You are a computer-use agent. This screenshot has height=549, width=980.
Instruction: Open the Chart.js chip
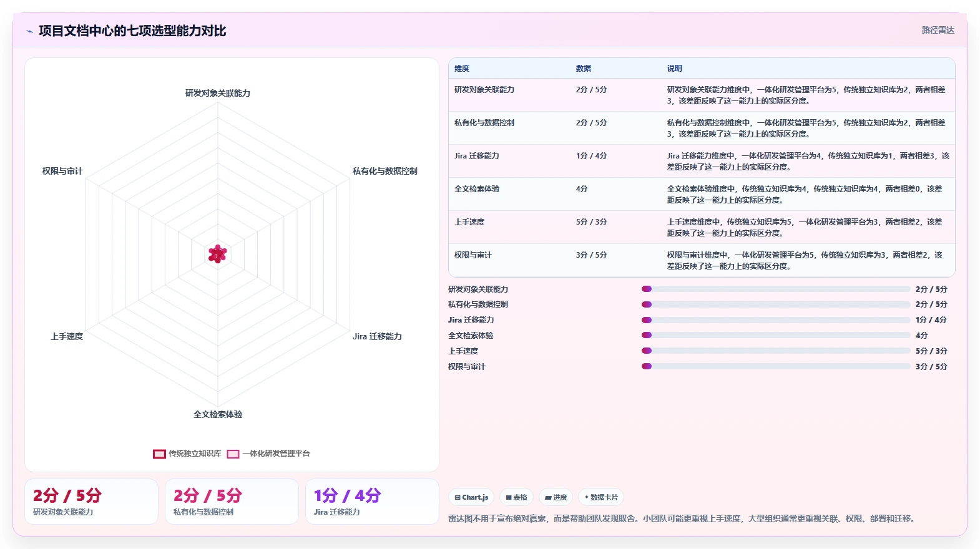[x=471, y=497]
